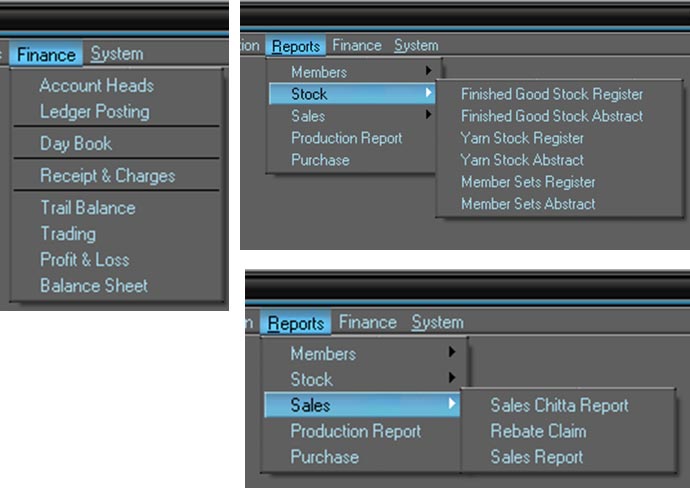Expand Sales submenu arrow under highlighted Stock
This screenshot has width=690, height=488.
tap(428, 115)
